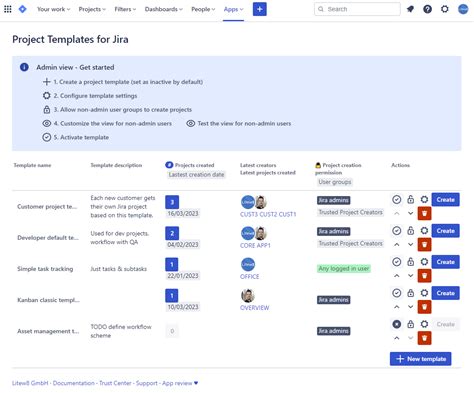This screenshot has height=393, width=474.
Task: Open permissions lock for Kanban classic template
Action: [x=411, y=293]
